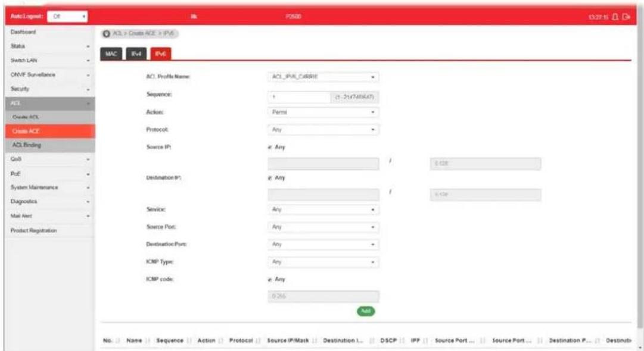Expand System Maintenance sidebar menu
Screen dimensions: 644x351
49,187
